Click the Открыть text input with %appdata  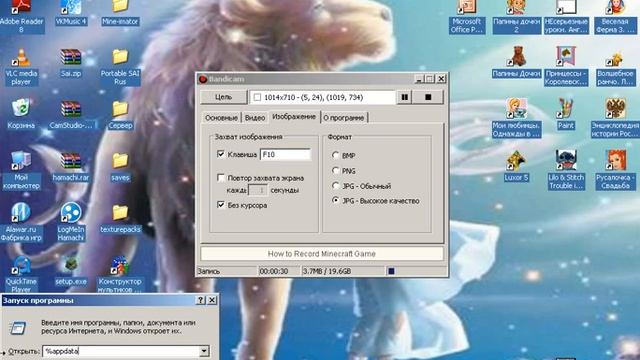point(121,351)
